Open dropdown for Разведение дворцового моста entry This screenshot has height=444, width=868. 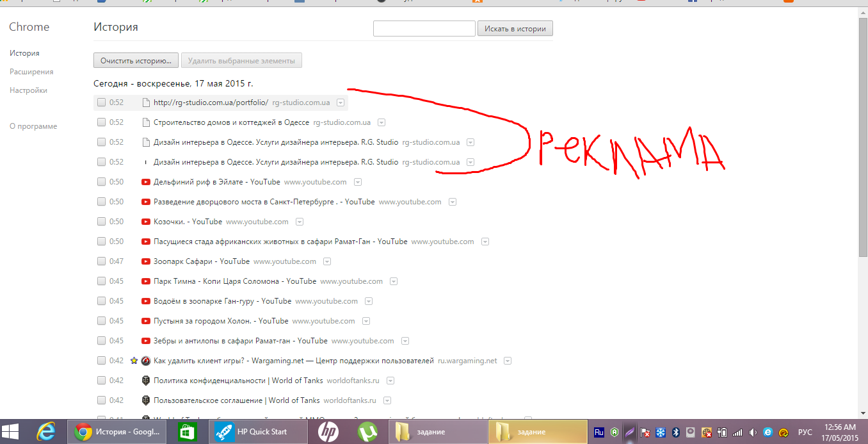(x=453, y=202)
